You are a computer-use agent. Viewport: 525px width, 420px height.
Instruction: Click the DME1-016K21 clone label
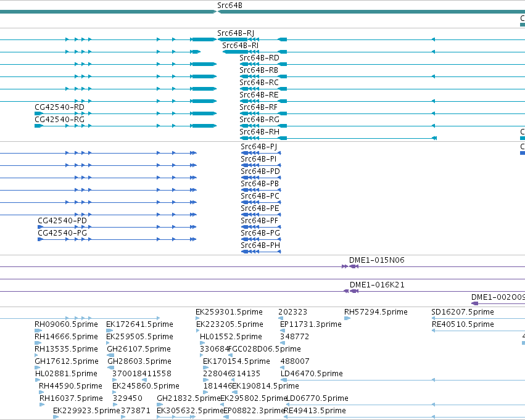[377, 285]
